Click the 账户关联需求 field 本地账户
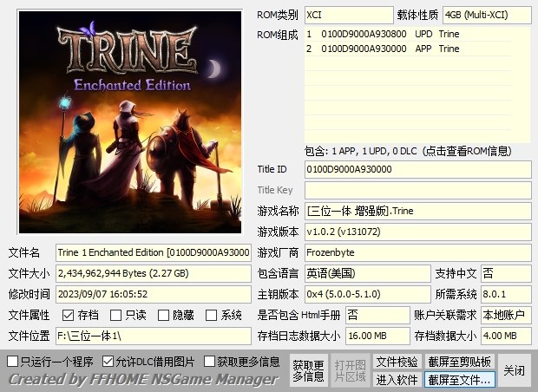The width and height of the screenshot is (538, 392). (506, 315)
